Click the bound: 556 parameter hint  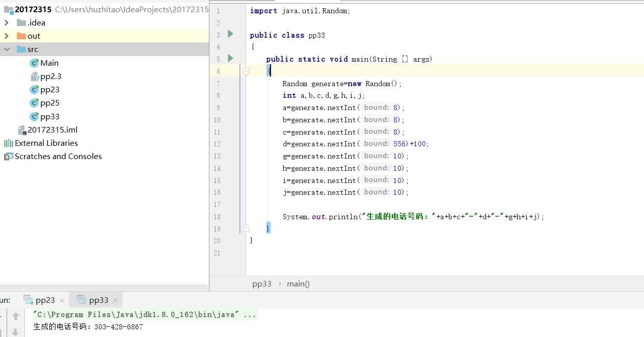tap(385, 144)
